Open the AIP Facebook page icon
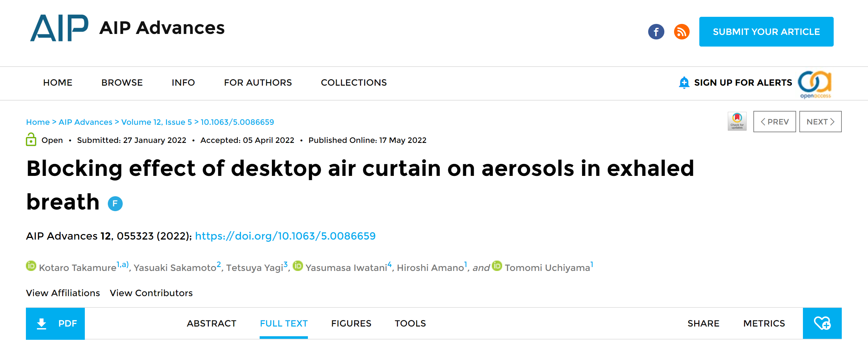The width and height of the screenshot is (868, 344). pyautogui.click(x=656, y=32)
